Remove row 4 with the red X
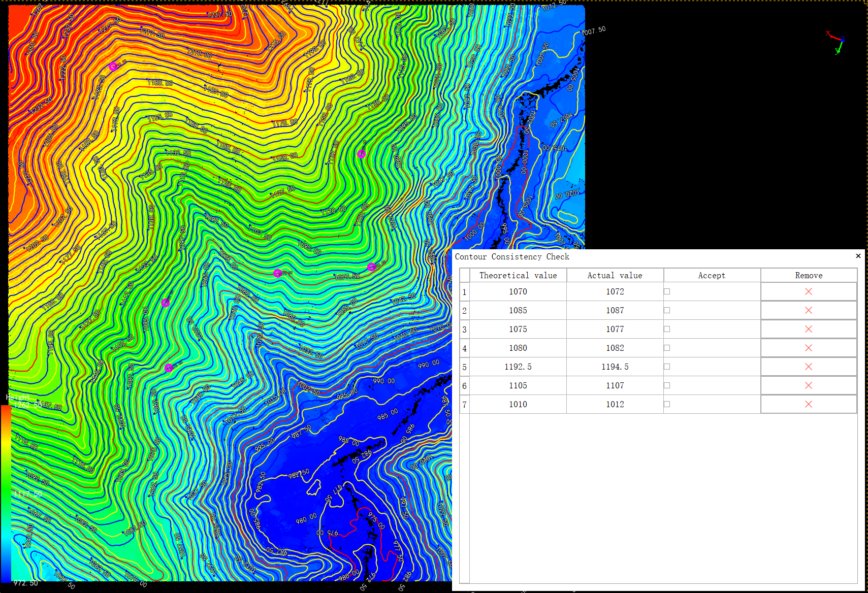Viewport: 868px width, 593px height. [x=809, y=348]
